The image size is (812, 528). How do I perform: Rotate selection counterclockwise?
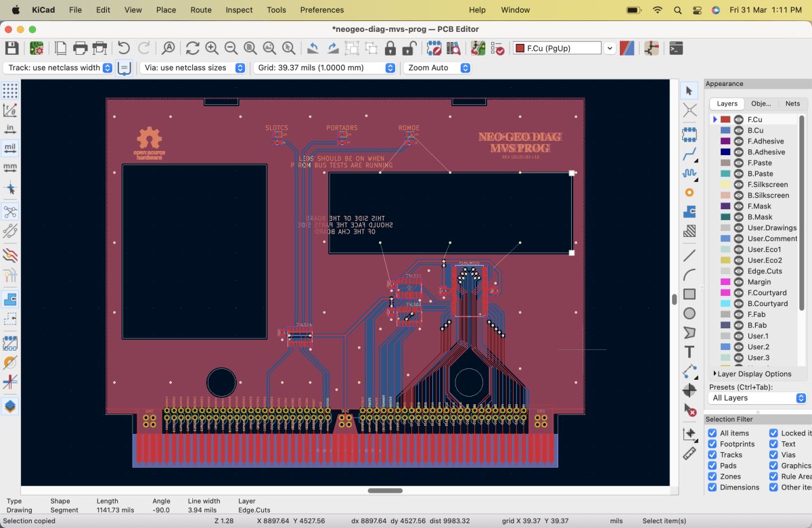click(313, 48)
